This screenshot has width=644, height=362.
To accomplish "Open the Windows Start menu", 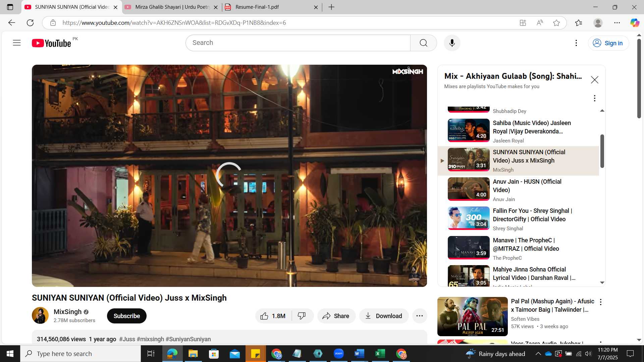I will click(10, 354).
